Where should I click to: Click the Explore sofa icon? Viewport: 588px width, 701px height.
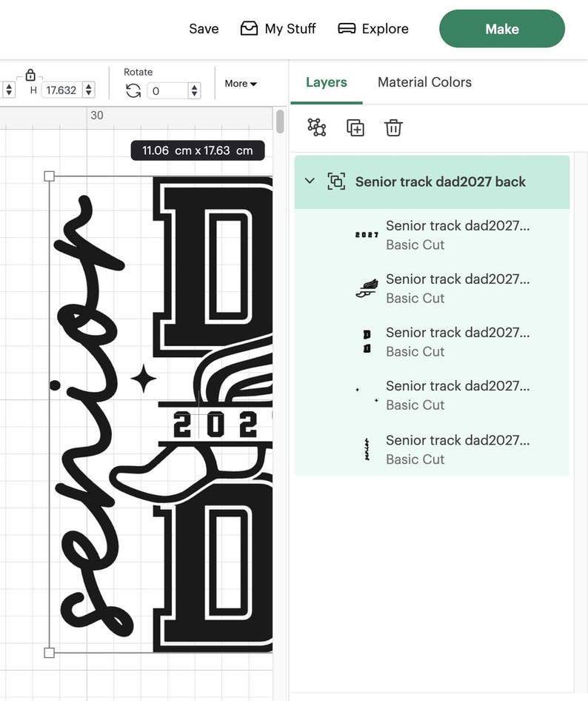click(x=347, y=29)
